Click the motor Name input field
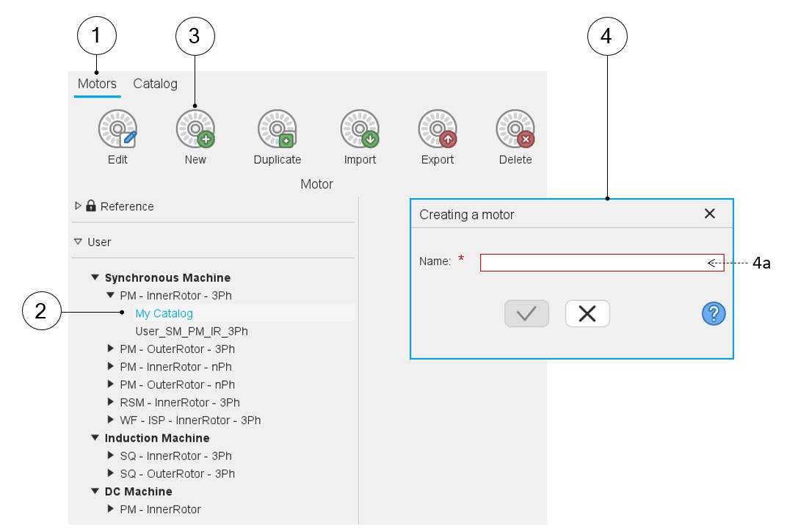787x532 pixels. 595,263
